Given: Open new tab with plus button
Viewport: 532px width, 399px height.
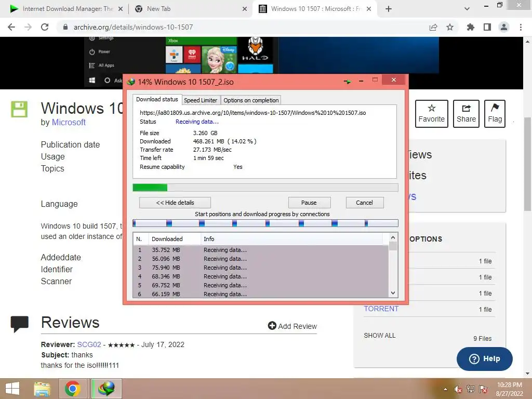Looking at the screenshot, I should pos(389,9).
